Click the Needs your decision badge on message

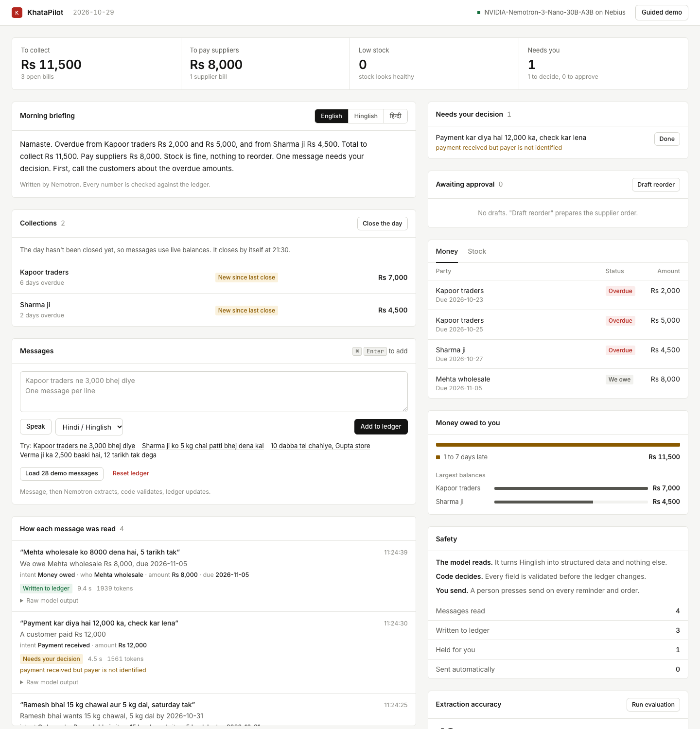tap(52, 659)
